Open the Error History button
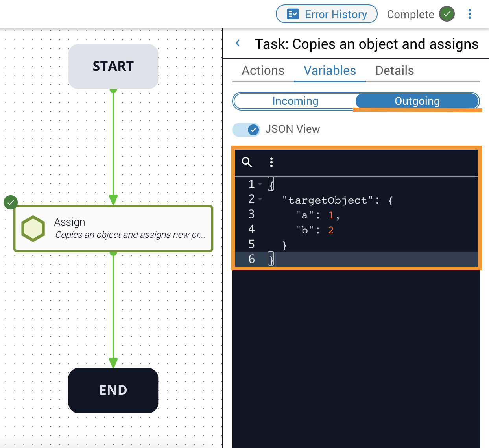Viewport: 489px width, 448px height. pyautogui.click(x=327, y=14)
